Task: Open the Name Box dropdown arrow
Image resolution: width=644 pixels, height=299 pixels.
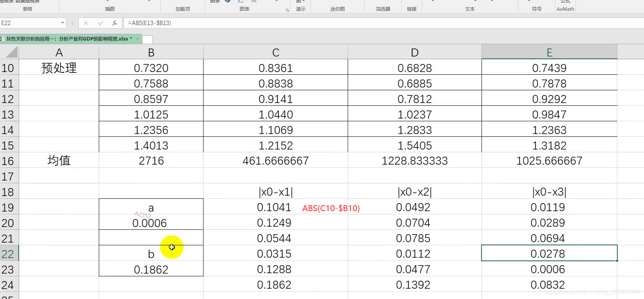Action: click(63, 23)
